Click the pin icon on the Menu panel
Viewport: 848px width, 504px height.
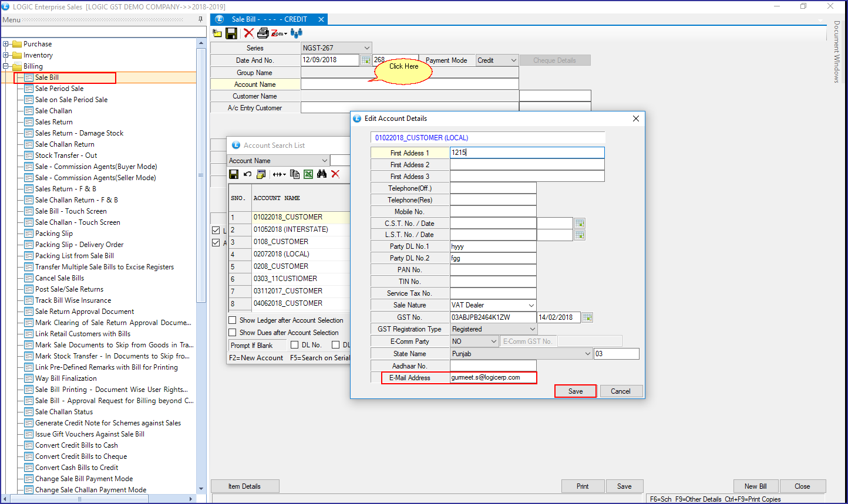pos(200,19)
